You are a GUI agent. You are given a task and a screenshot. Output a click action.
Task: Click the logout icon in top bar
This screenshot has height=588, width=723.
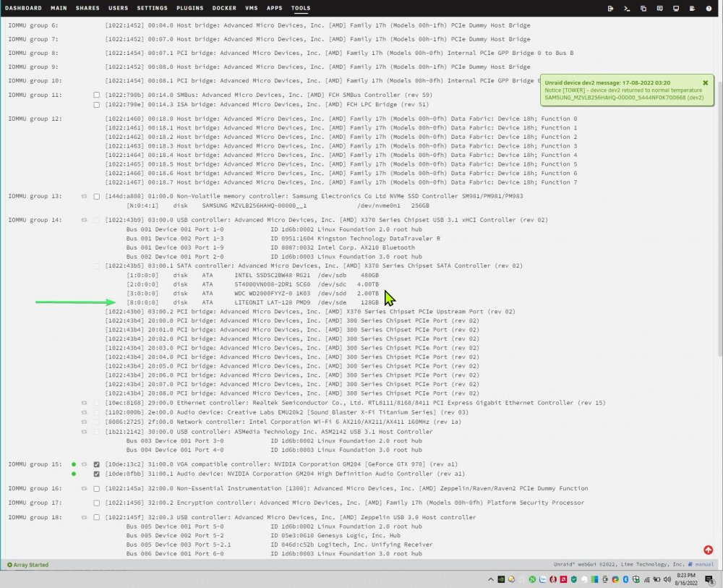(x=610, y=8)
